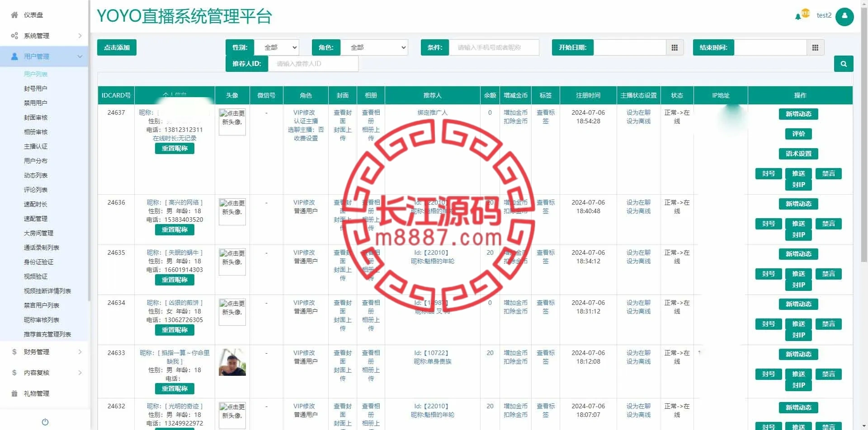Open the 结束时间 calendar picker icon

pos(815,47)
